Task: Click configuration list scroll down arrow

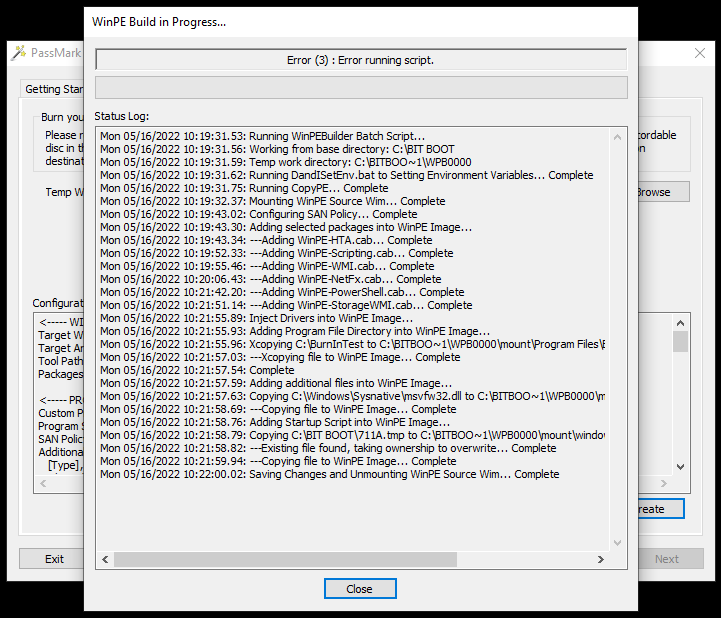Action: (x=681, y=467)
